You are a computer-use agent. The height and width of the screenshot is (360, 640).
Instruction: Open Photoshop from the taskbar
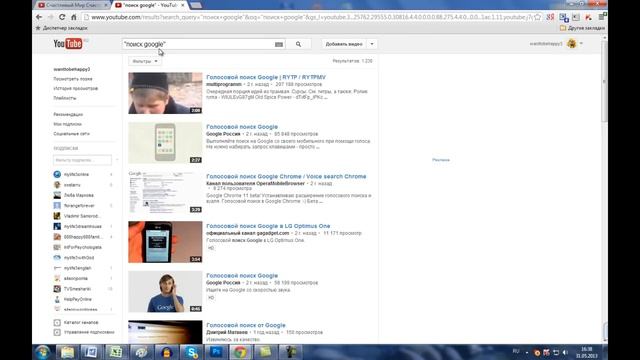click(x=216, y=352)
